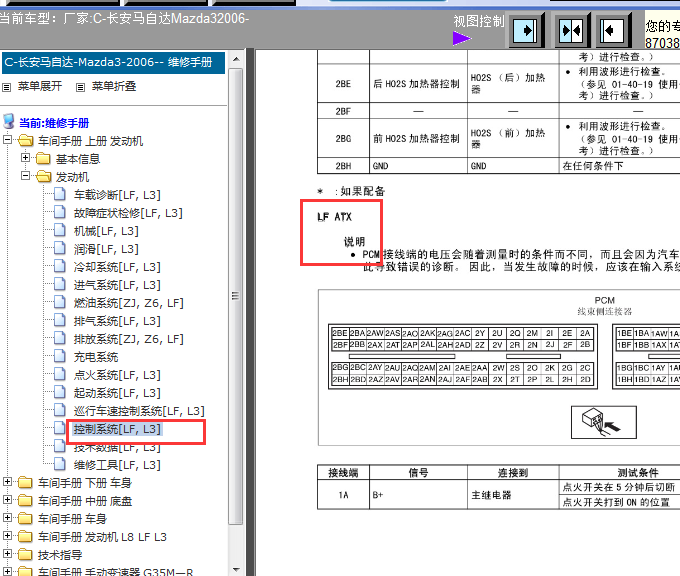Click the folder icon of 技术指导
Screen dimensions: 680x576
pyautogui.click(x=26, y=554)
